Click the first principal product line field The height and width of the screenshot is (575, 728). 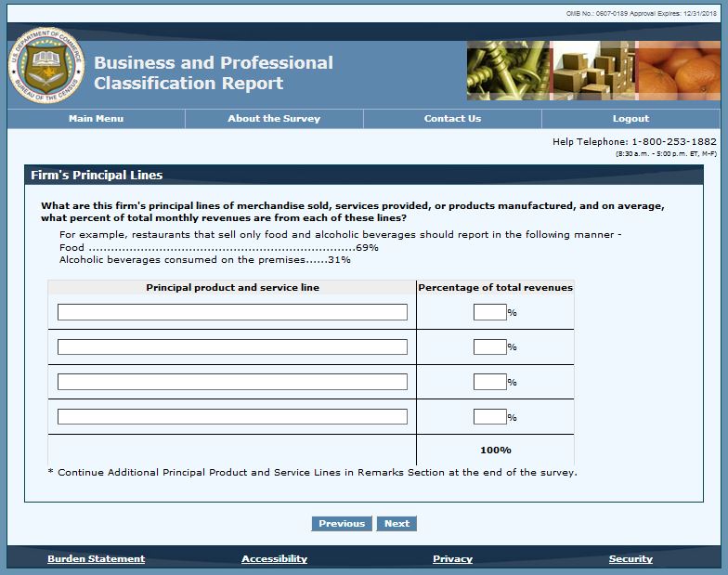232,312
